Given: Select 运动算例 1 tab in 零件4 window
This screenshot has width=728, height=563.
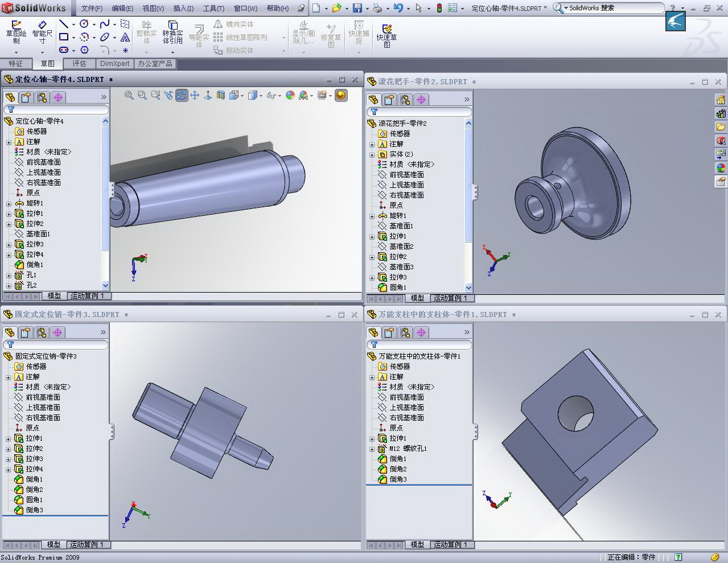Looking at the screenshot, I should 87,296.
